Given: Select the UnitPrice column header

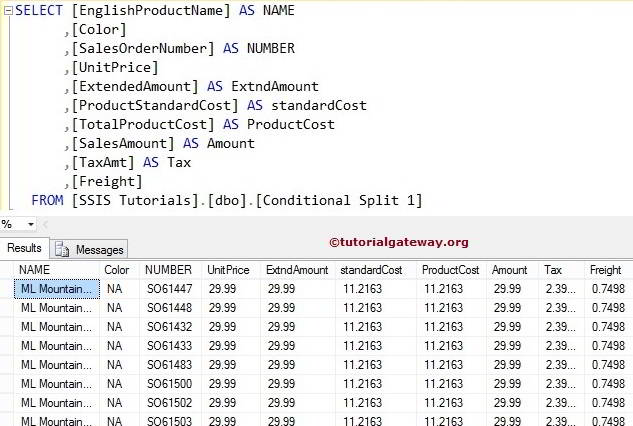Looking at the screenshot, I should 229,270.
